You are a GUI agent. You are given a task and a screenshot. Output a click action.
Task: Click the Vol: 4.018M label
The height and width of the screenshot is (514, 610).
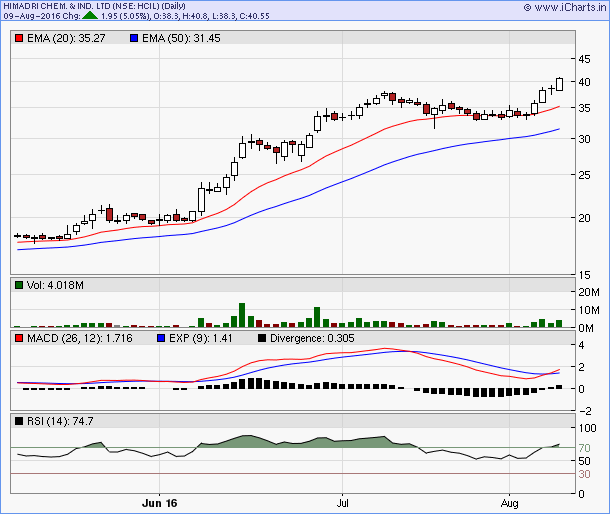click(x=55, y=285)
